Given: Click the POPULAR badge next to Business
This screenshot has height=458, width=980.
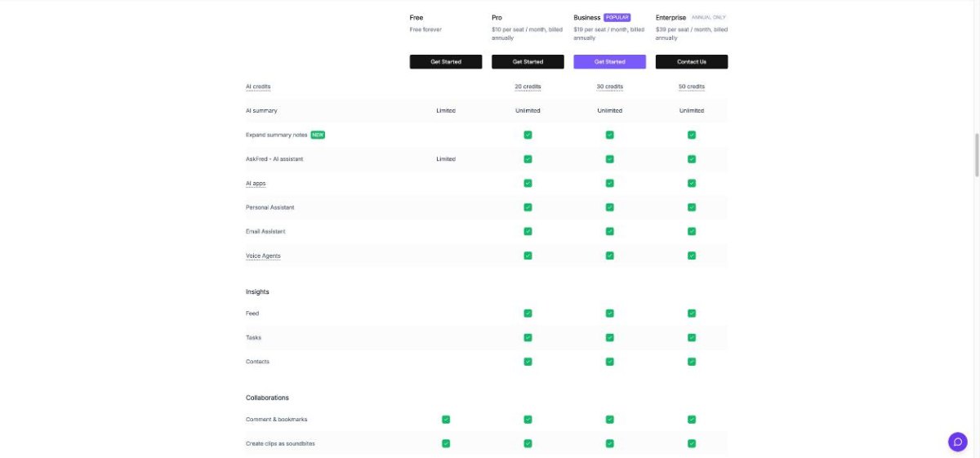Looking at the screenshot, I should (x=617, y=17).
